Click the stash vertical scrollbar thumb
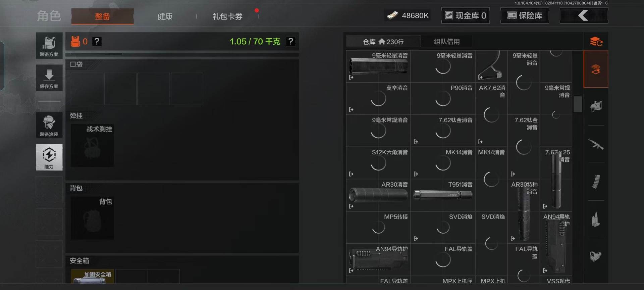The height and width of the screenshot is (290, 644). coord(578,104)
